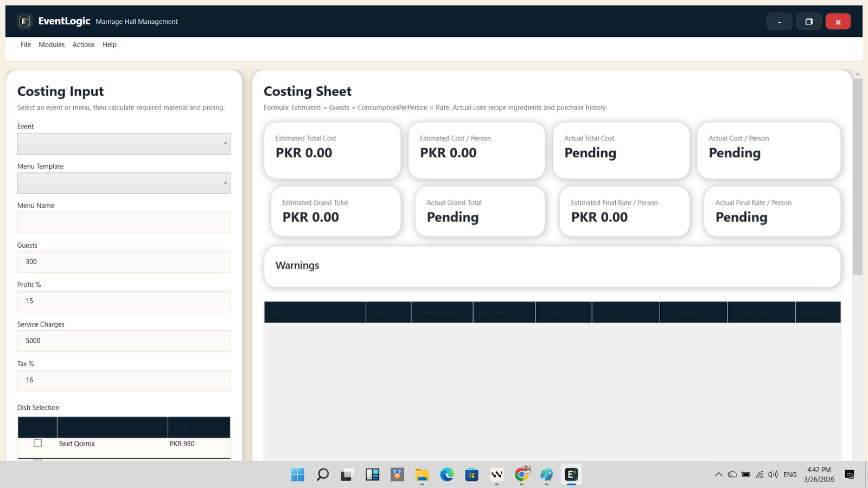Viewport: 868px width, 488px height.
Task: Open the Menu Template dropdown
Action: click(124, 183)
